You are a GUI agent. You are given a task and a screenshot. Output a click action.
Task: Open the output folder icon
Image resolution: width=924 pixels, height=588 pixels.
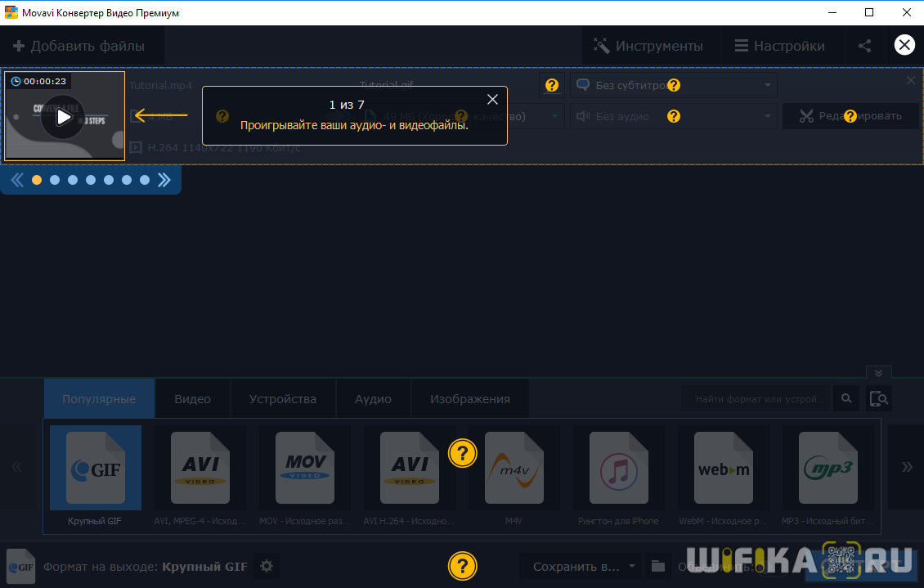[x=658, y=567]
